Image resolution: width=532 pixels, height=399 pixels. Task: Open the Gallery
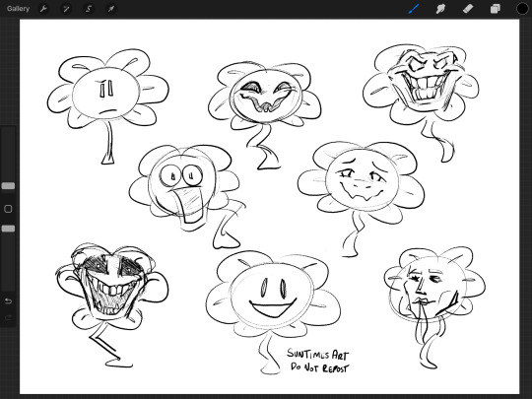pyautogui.click(x=18, y=9)
